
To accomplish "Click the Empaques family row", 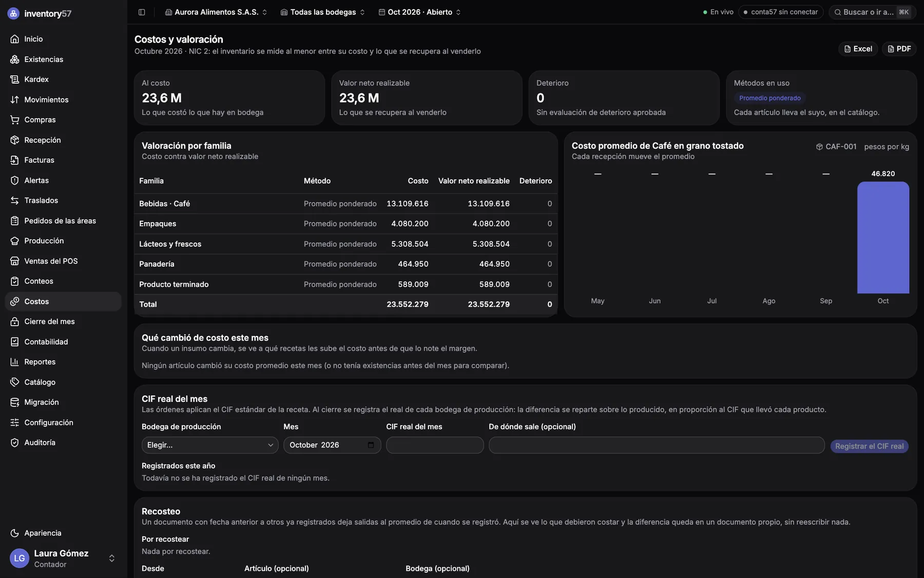I will click(x=345, y=223).
